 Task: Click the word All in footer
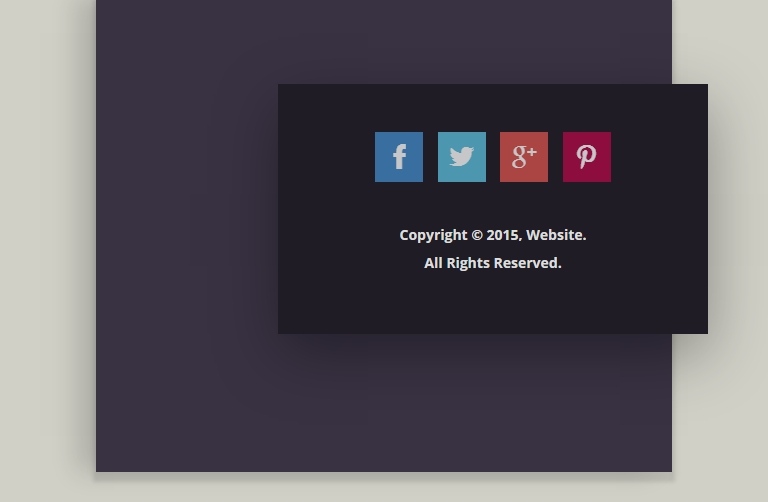433,263
